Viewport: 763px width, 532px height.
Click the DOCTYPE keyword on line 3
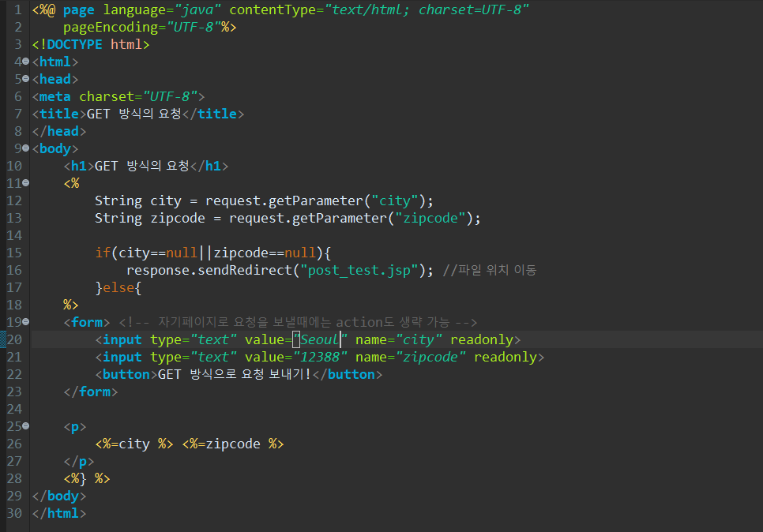pos(75,44)
